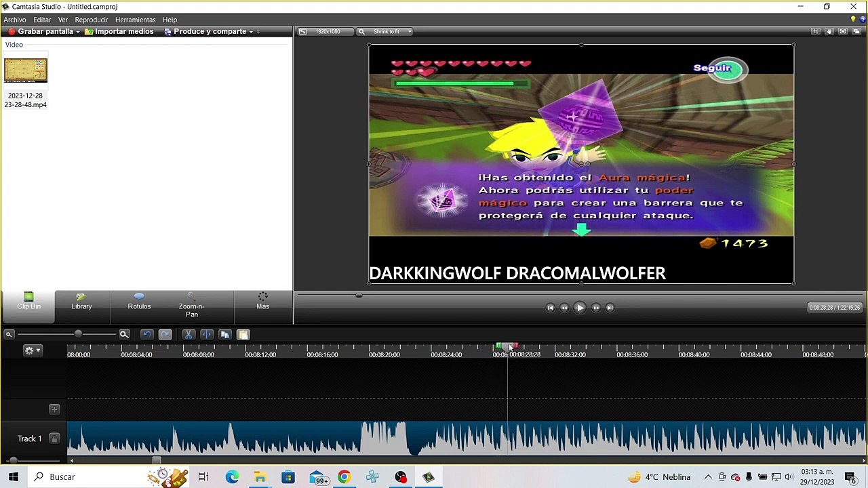
Task: Open the 1920x1080 editing dimensions button
Action: 324,31
